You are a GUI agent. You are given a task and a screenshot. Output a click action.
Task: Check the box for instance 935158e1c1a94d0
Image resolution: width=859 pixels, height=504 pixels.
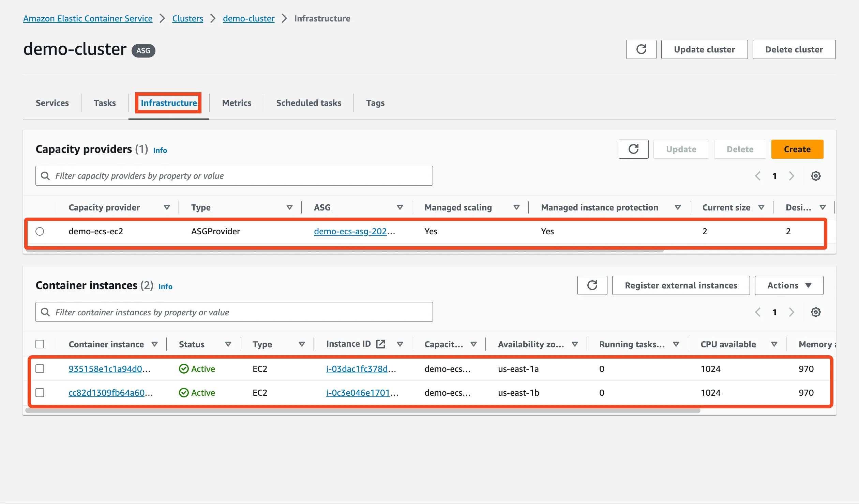pos(40,369)
